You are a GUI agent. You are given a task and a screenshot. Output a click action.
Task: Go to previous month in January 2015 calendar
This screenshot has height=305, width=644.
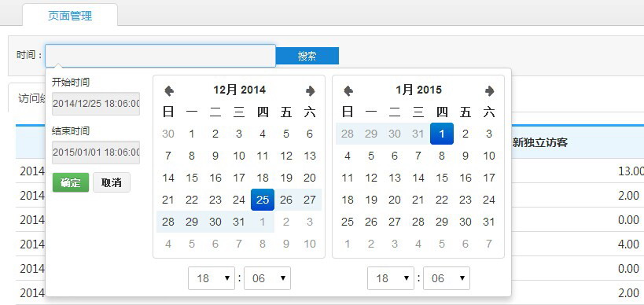(348, 90)
